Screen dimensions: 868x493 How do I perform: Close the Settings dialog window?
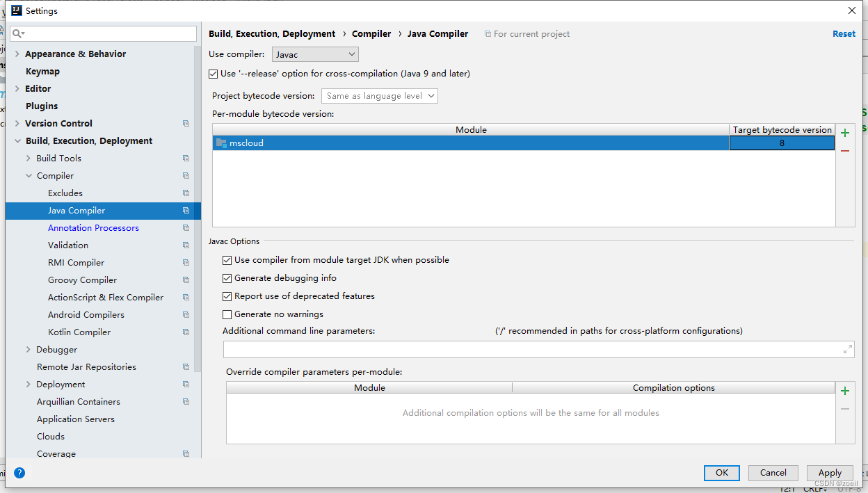click(852, 10)
